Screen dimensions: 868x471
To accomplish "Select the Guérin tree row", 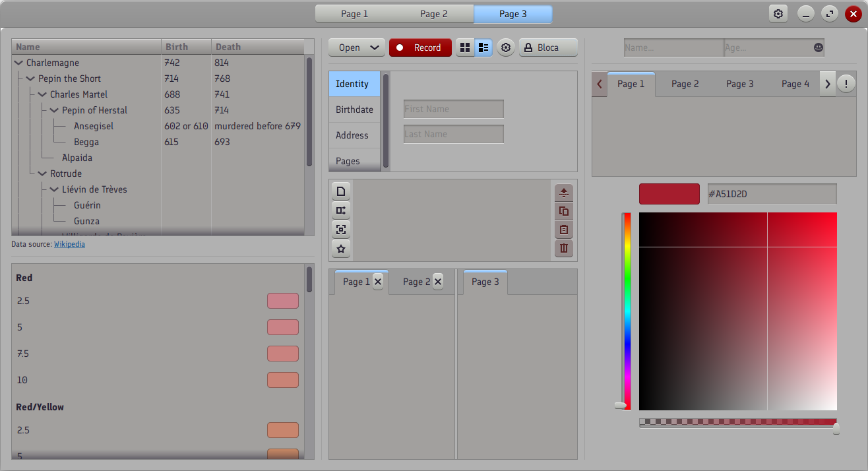I will coord(158,205).
